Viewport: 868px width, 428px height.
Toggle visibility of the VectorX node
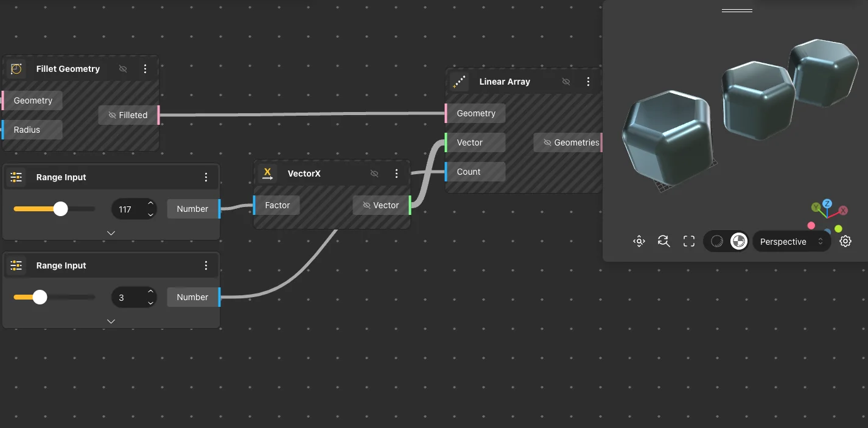pos(374,174)
